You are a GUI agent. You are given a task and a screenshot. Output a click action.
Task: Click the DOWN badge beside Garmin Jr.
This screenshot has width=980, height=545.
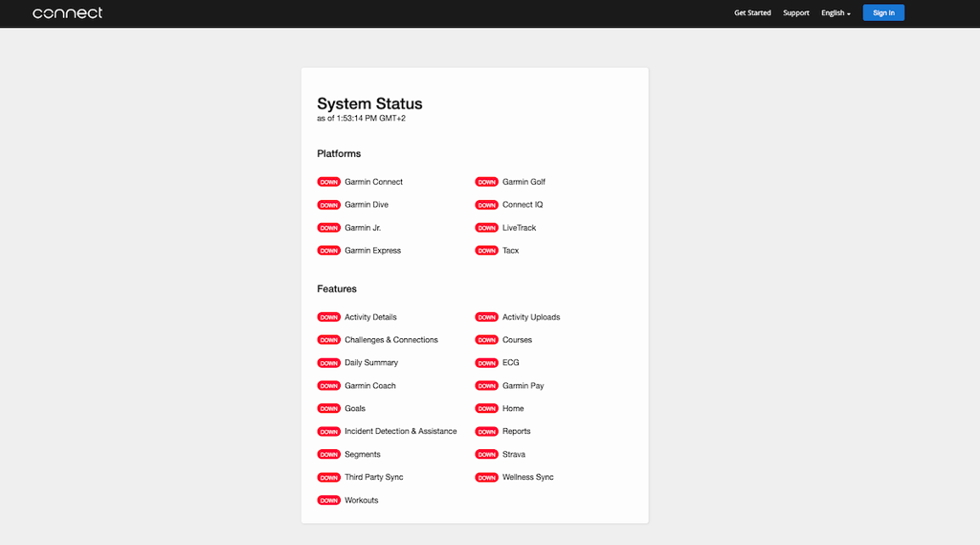[329, 228]
